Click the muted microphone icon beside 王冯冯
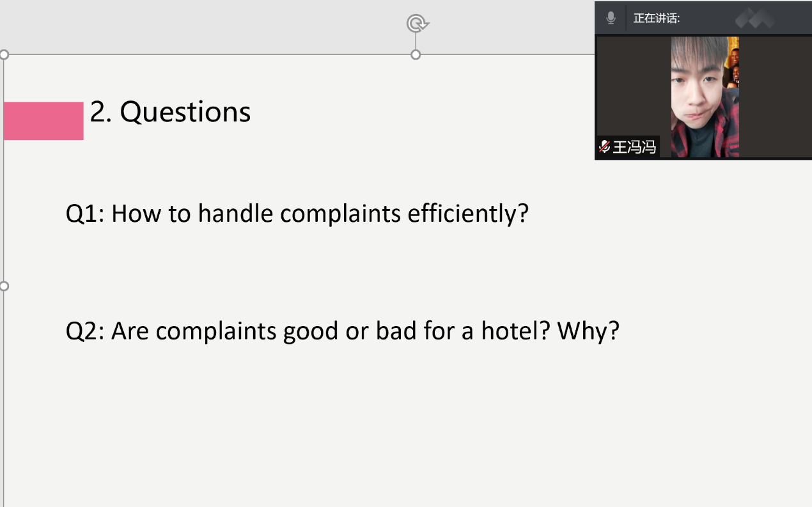The height and width of the screenshot is (507, 812). [x=604, y=147]
